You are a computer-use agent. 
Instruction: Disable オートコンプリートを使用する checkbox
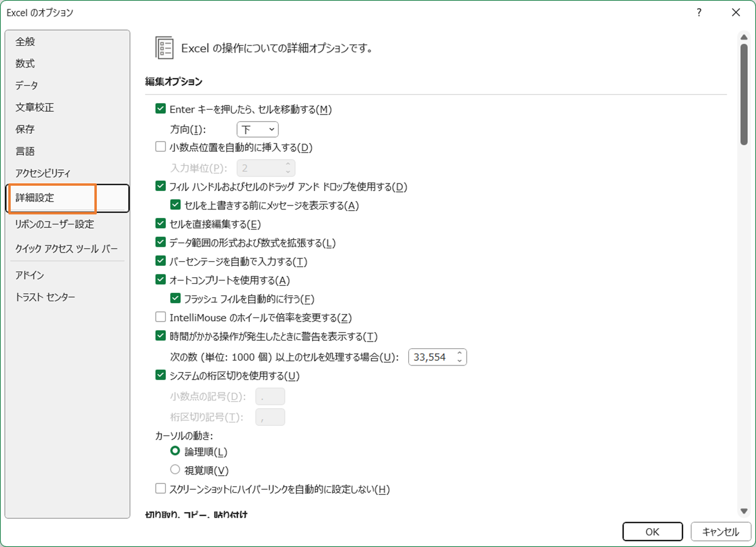coord(161,279)
